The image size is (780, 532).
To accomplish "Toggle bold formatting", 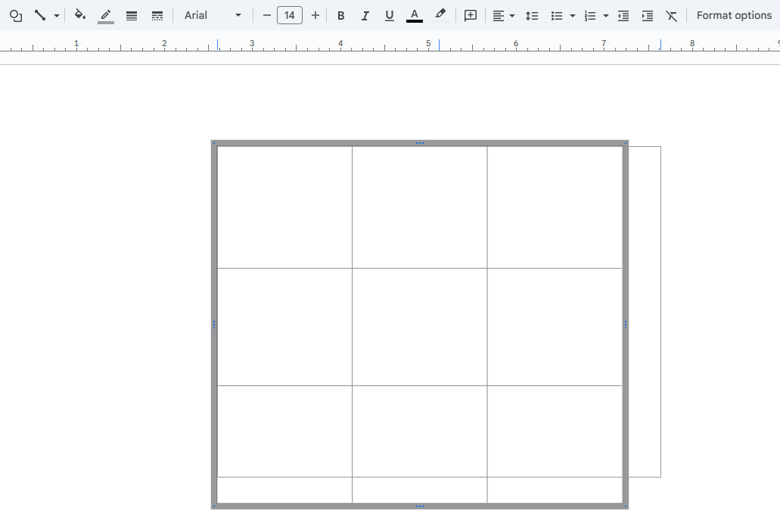I will click(x=340, y=15).
